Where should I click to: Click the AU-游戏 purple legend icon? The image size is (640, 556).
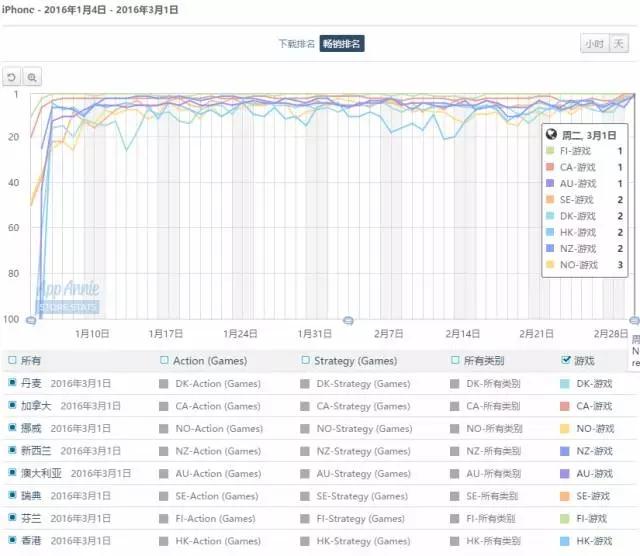(566, 474)
